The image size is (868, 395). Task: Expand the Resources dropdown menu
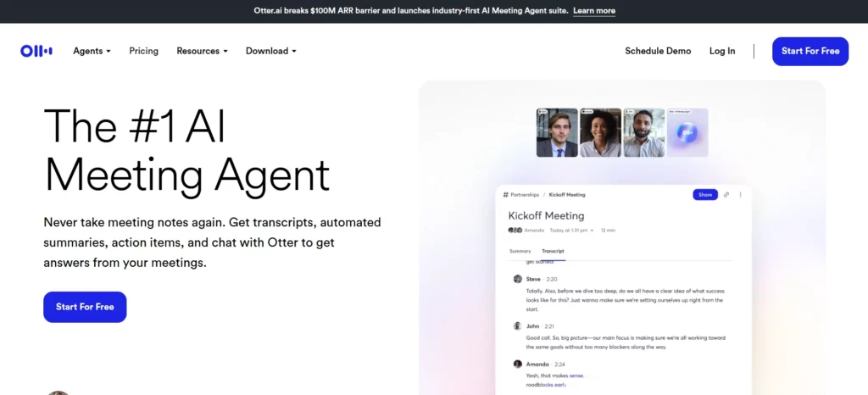[202, 51]
